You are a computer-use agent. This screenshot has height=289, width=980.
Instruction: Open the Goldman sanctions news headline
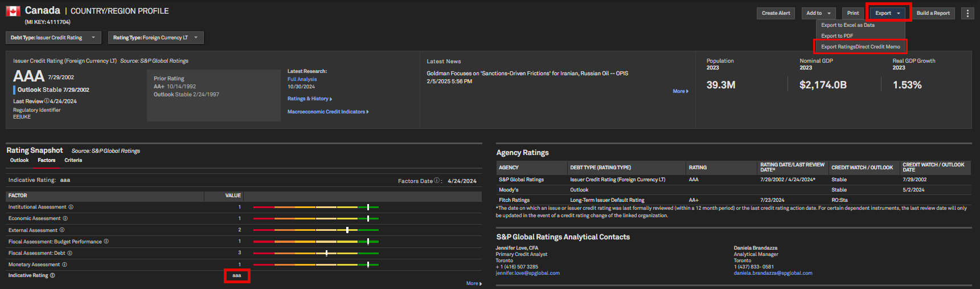527,74
